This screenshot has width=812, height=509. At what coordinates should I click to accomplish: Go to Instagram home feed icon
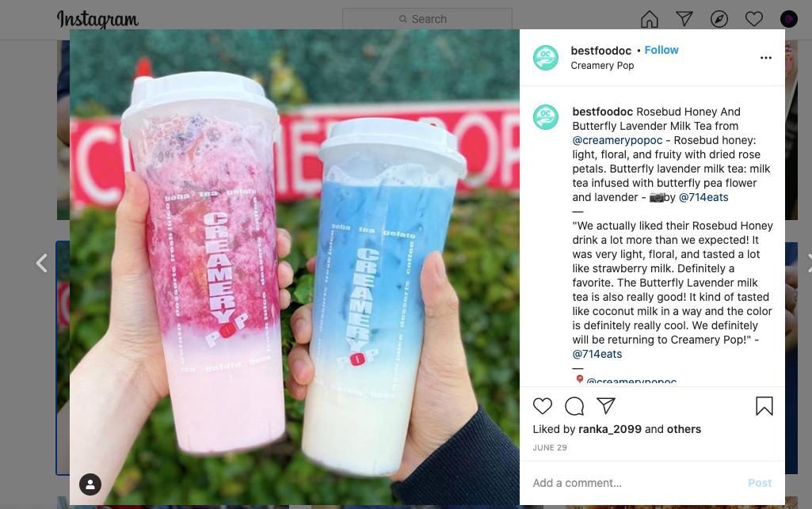click(x=649, y=19)
